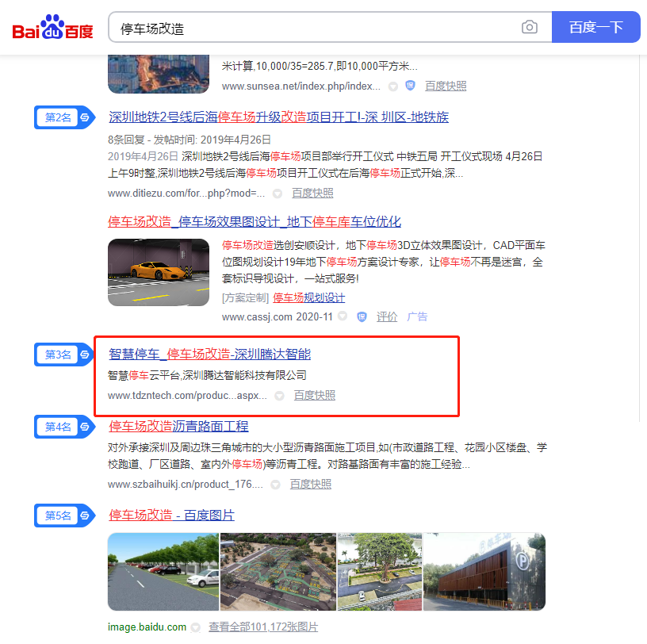Click www.sunsea.net URL text
The image size is (647, 644).
pos(301,86)
